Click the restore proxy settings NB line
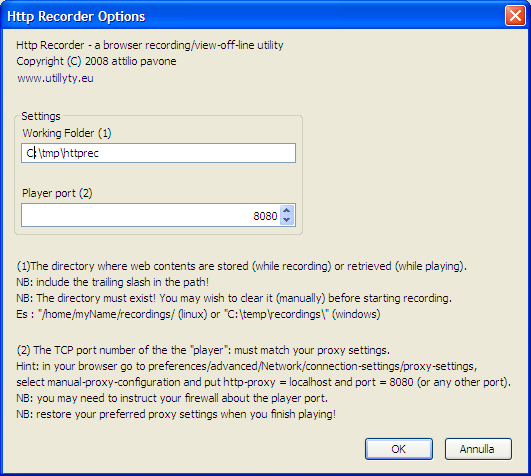 (x=176, y=414)
